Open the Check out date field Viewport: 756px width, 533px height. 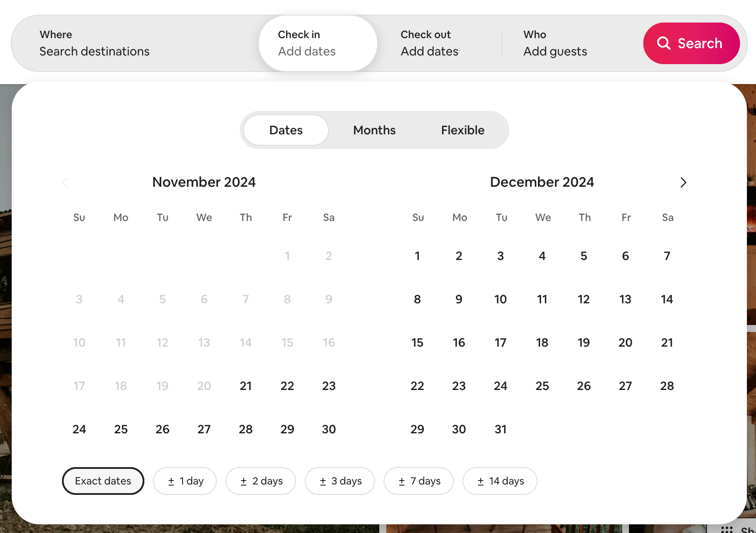(429, 43)
